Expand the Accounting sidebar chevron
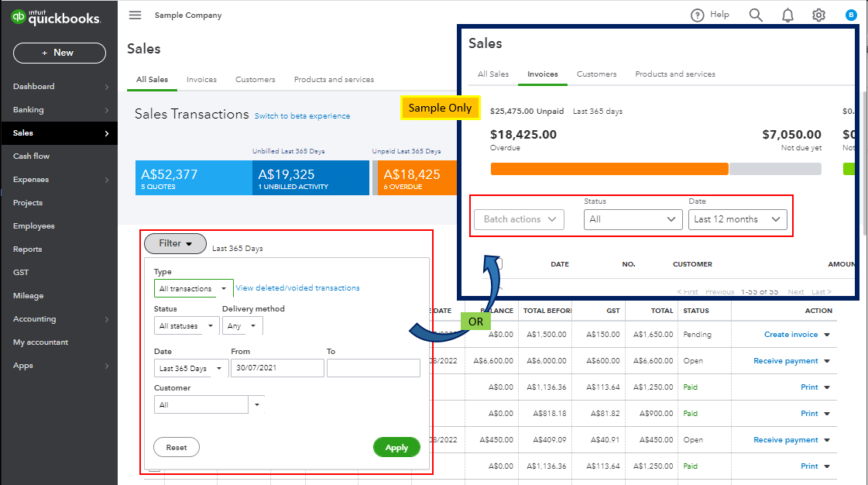Image resolution: width=868 pixels, height=485 pixels. [x=107, y=319]
